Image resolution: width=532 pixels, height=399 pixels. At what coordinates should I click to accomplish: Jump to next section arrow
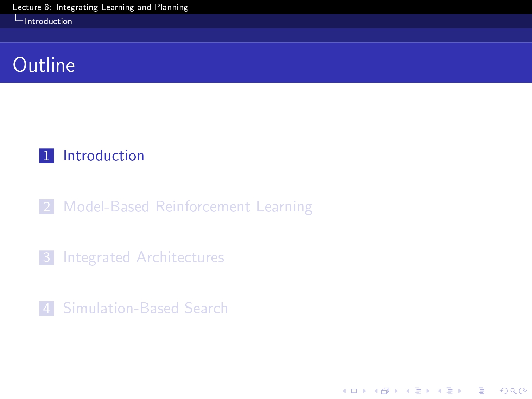(460, 391)
